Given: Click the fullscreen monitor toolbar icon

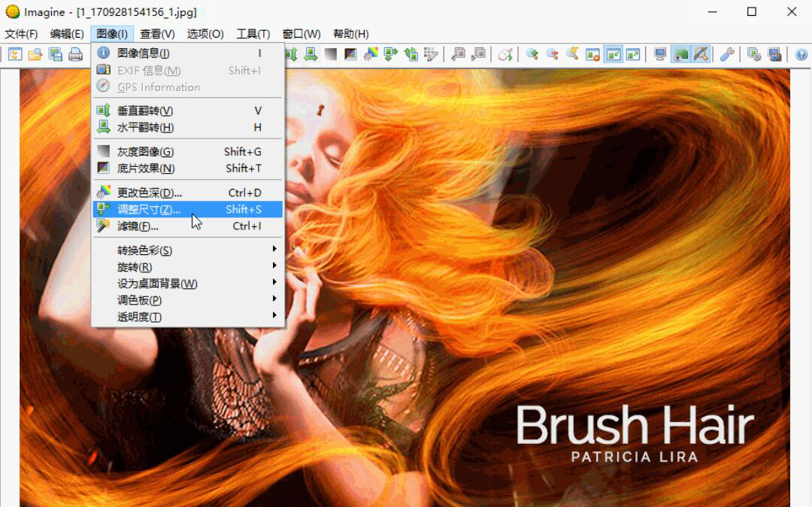Looking at the screenshot, I should (x=660, y=54).
